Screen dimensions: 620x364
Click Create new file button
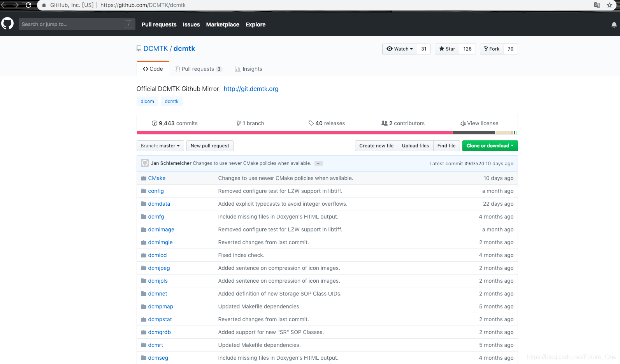click(376, 146)
